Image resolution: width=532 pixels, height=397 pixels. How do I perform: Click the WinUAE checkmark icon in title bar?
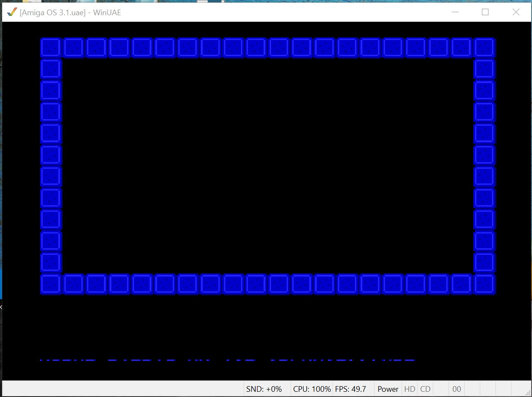(12, 12)
